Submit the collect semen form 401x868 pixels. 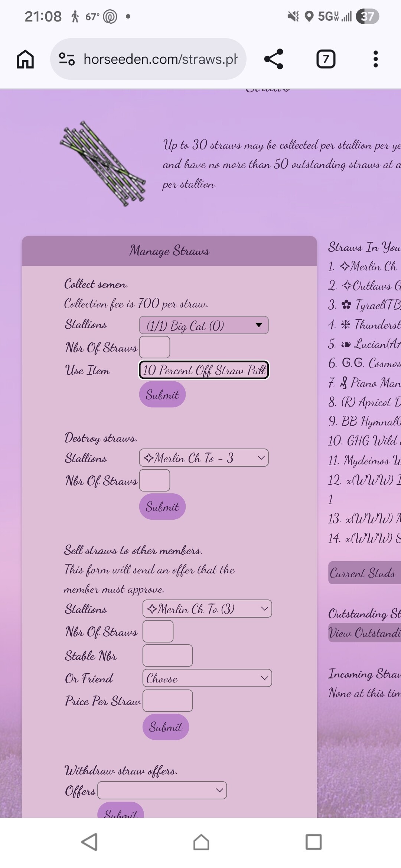162,395
